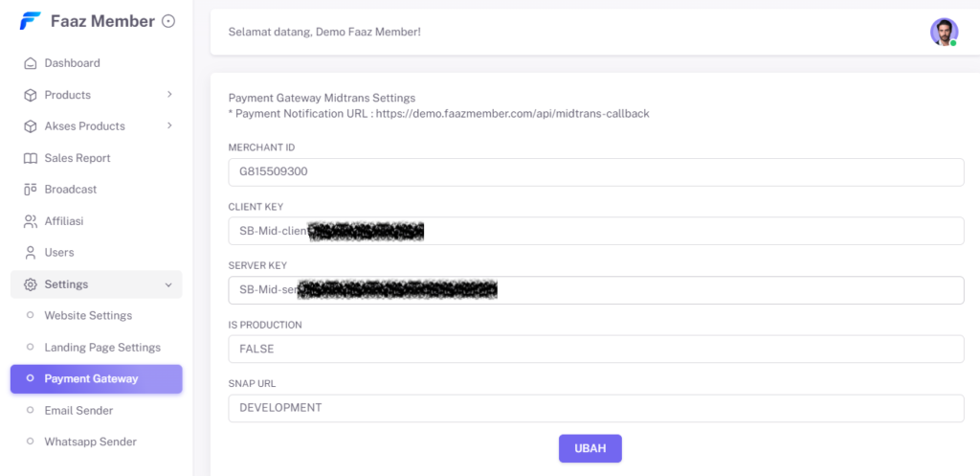The height and width of the screenshot is (476, 980).
Task: Click the Users person icon
Action: click(30, 253)
